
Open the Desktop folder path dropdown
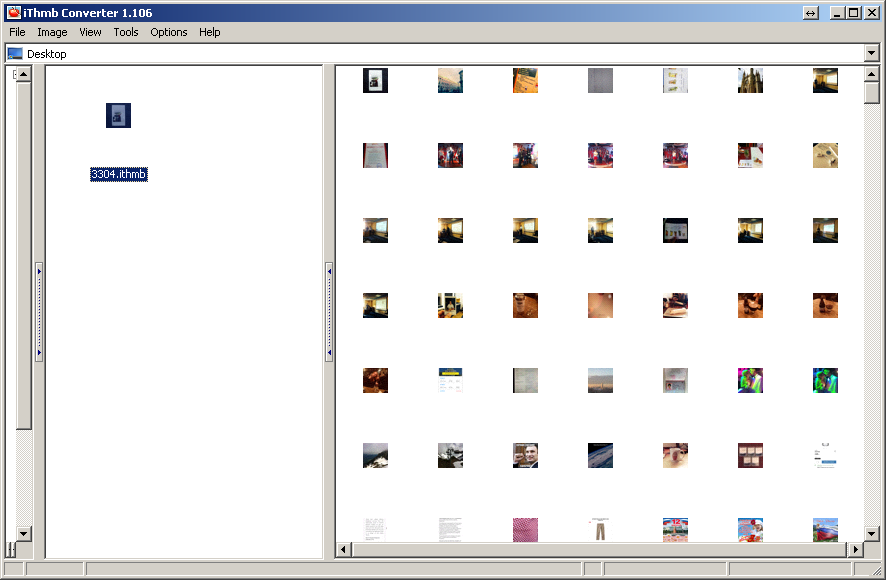click(x=872, y=54)
